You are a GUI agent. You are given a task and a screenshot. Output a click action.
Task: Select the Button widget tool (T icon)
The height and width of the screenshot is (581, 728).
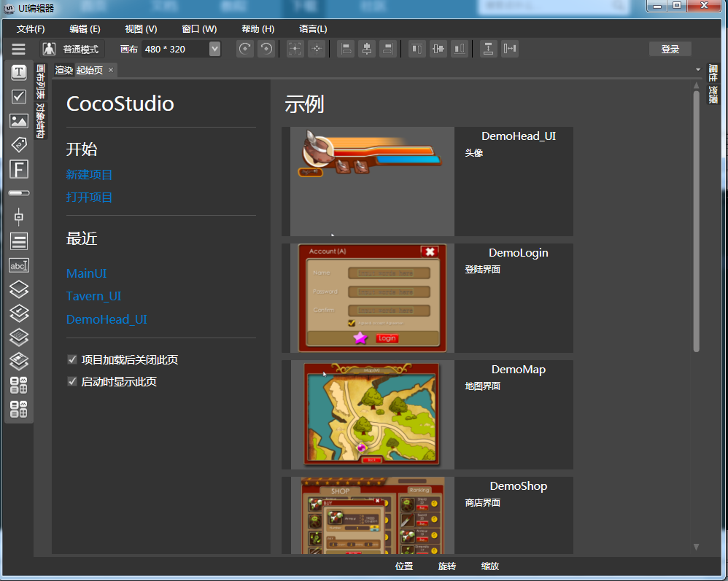[18, 72]
